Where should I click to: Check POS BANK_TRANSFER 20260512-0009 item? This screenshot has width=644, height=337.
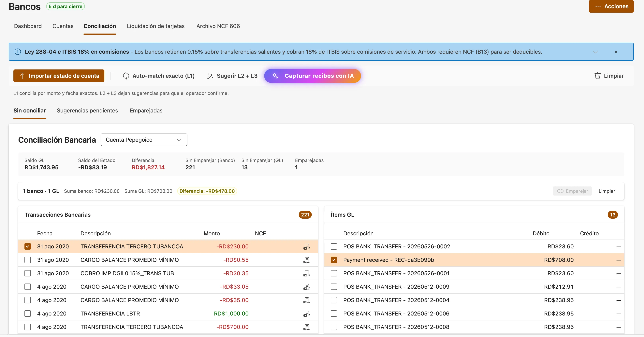[334, 287]
